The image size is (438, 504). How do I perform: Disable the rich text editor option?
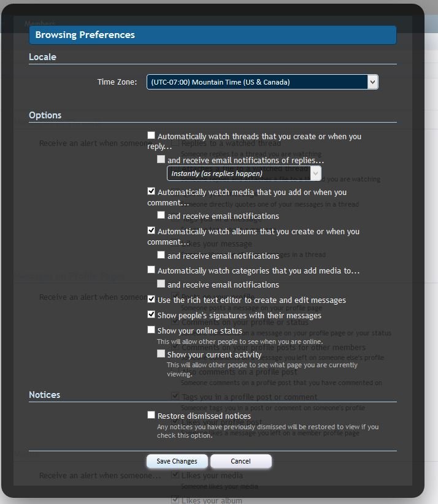pos(151,299)
